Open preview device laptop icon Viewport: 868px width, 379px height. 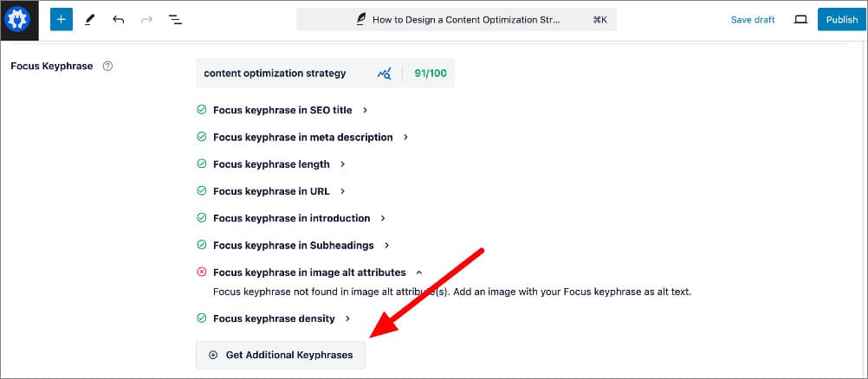800,19
